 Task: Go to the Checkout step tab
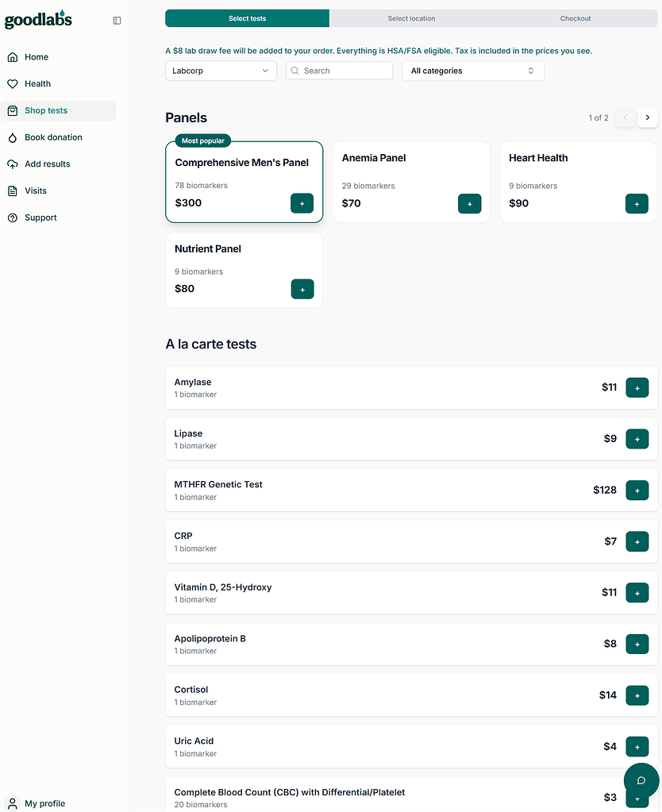[575, 18]
